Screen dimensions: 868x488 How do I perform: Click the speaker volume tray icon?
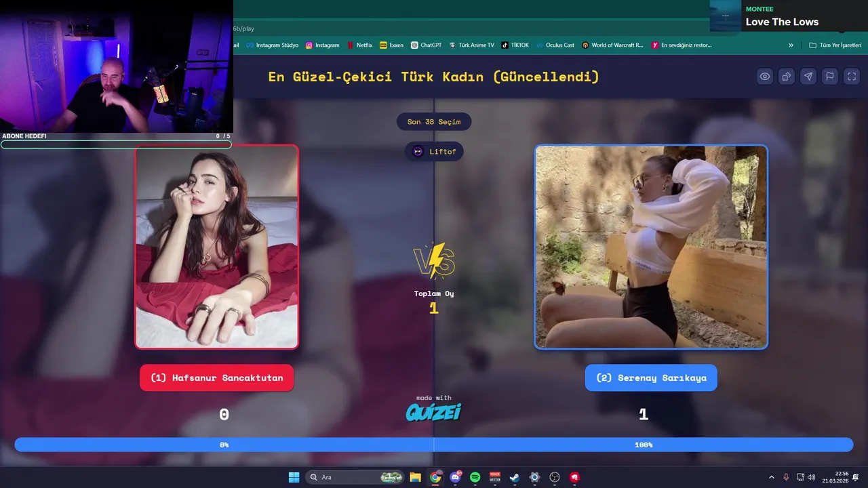point(812,477)
